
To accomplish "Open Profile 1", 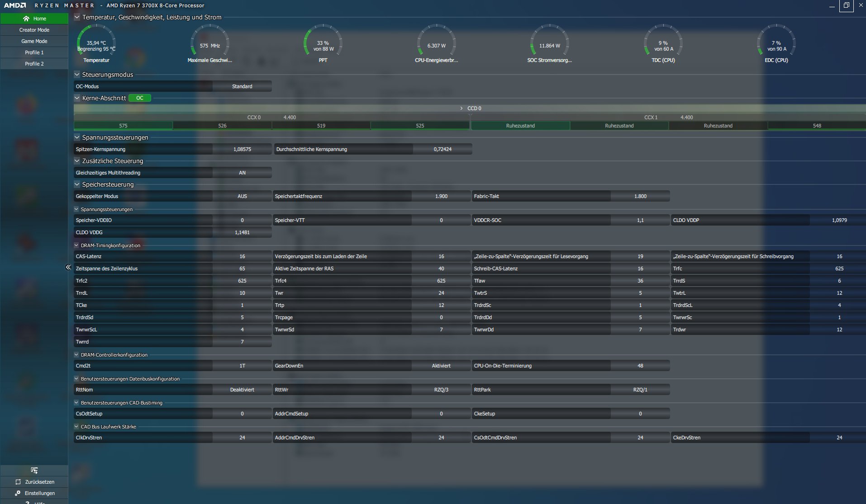I will coord(34,52).
